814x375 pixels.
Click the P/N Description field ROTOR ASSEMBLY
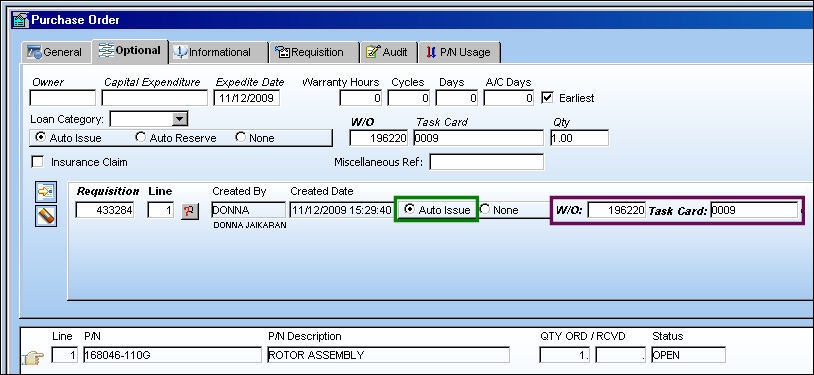click(388, 355)
